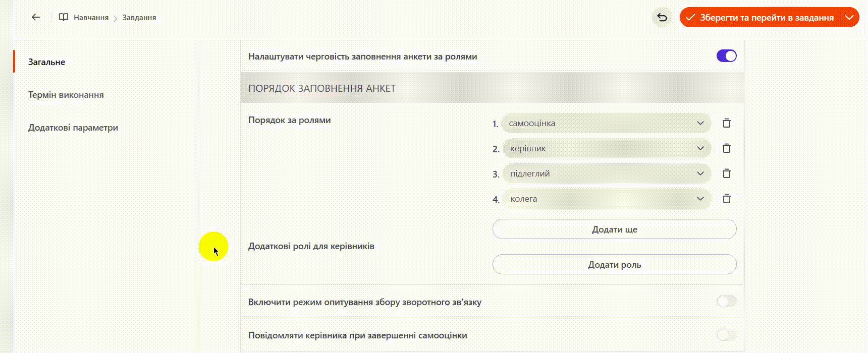This screenshot has height=353, width=868.
Task: Open the save button's dropdown arrow
Action: coord(849,18)
